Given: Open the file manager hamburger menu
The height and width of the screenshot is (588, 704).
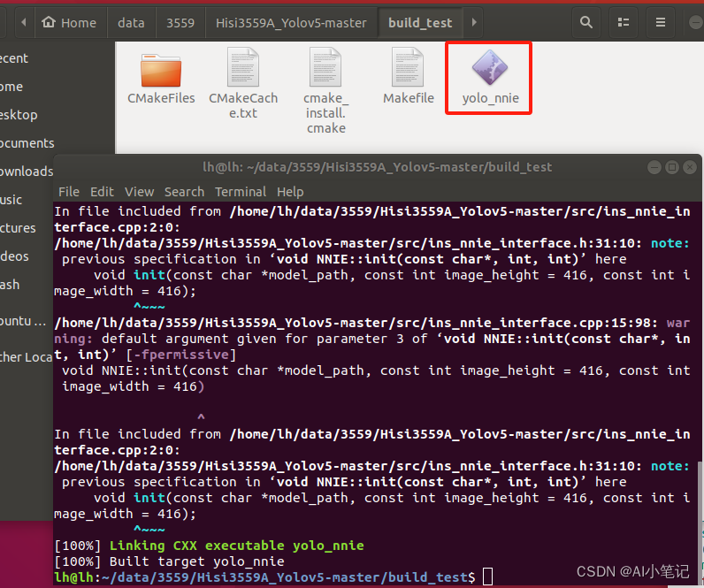Looking at the screenshot, I should point(661,22).
